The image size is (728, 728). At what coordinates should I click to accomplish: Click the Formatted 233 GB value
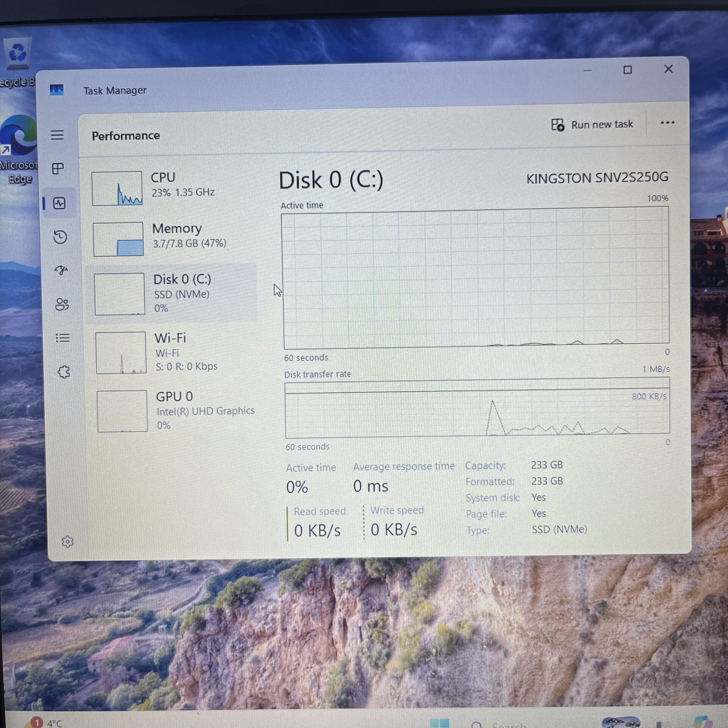(x=547, y=481)
